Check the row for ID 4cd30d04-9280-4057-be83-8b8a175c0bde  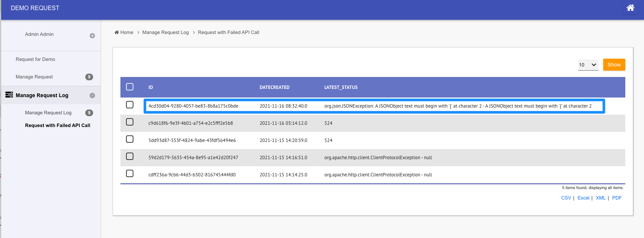(130, 105)
